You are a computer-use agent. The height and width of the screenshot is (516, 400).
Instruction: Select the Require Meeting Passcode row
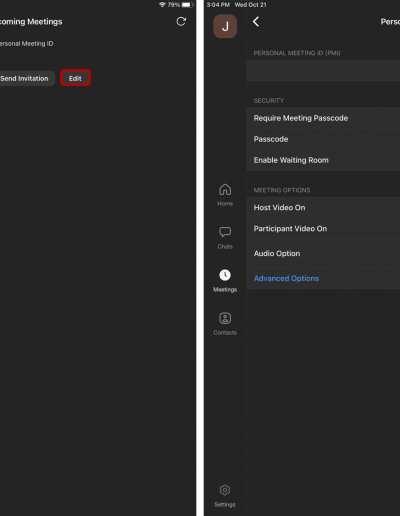pyautogui.click(x=323, y=118)
